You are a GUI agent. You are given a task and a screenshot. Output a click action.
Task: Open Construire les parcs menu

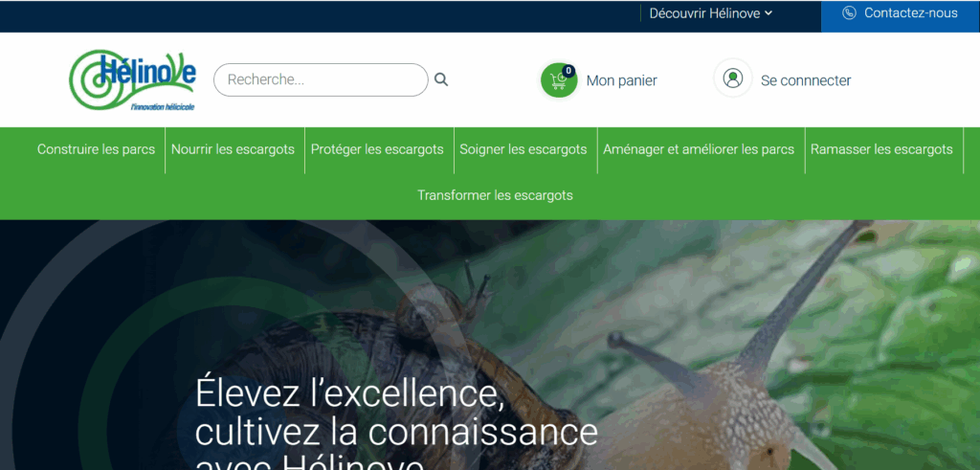pyautogui.click(x=96, y=149)
